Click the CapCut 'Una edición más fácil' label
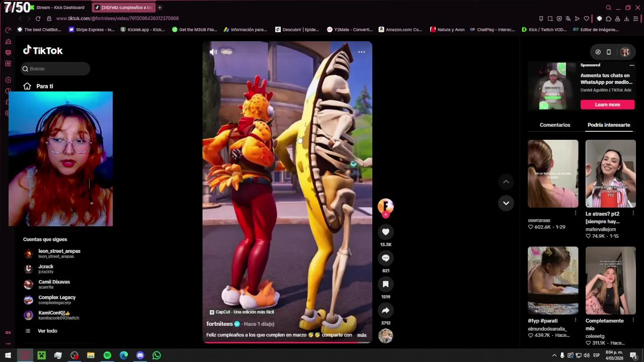Viewport: 644px width, 362px height. (242, 312)
